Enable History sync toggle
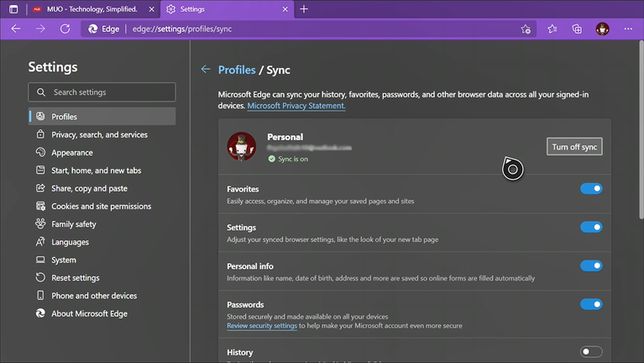Image resolution: width=644 pixels, height=363 pixels. (x=591, y=352)
